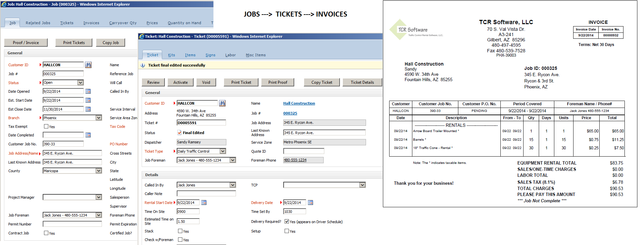
Task: Click Print Proof button
Action: point(278,82)
